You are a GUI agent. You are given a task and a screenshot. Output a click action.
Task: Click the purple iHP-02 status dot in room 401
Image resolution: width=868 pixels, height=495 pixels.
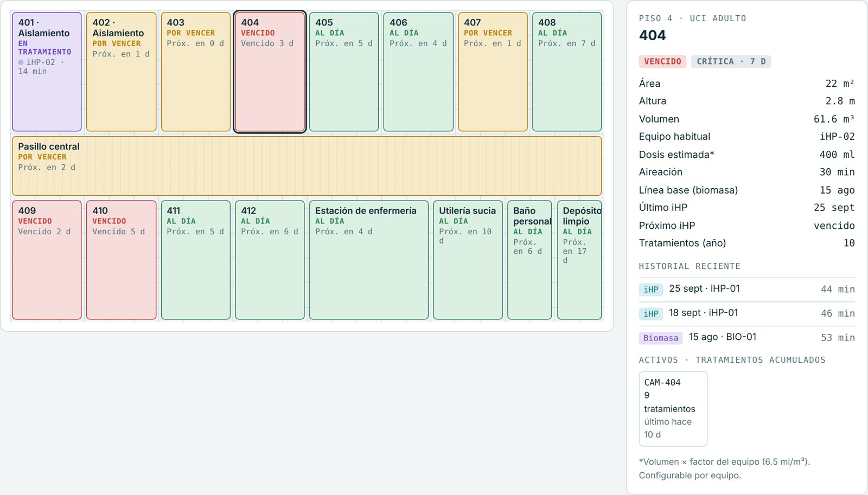tap(21, 62)
